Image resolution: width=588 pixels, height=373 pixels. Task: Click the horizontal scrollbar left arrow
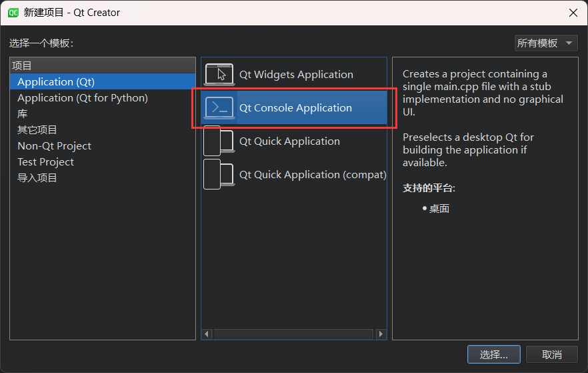point(207,334)
